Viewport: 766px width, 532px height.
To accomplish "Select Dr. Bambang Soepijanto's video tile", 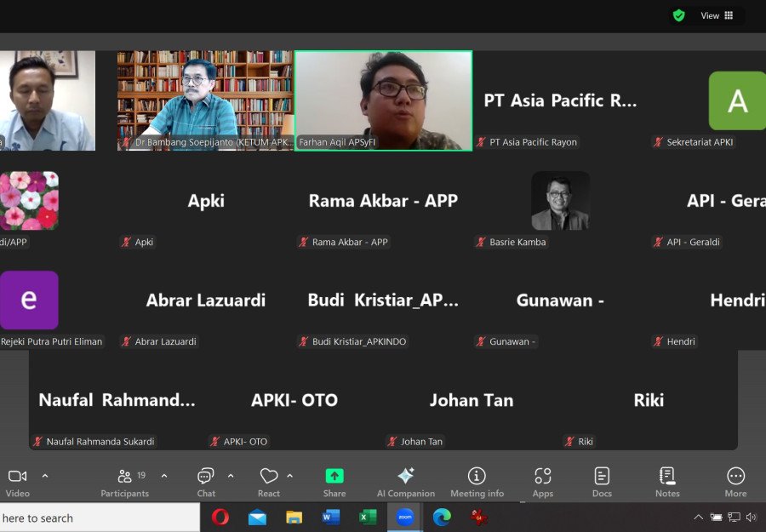I will 205,100.
